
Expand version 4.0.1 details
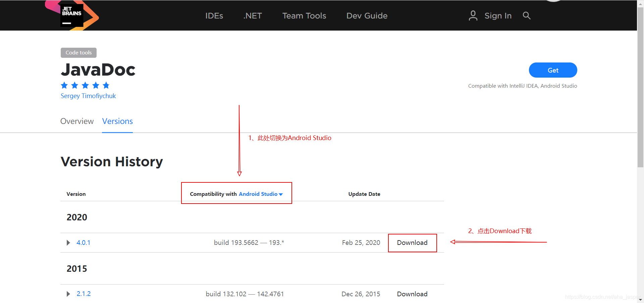pyautogui.click(x=68, y=243)
